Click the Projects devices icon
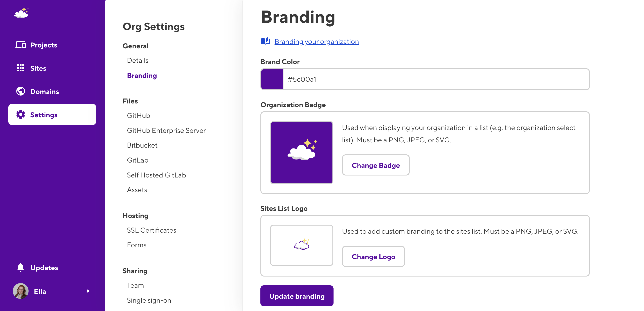The width and height of the screenshot is (644, 311). (20, 45)
